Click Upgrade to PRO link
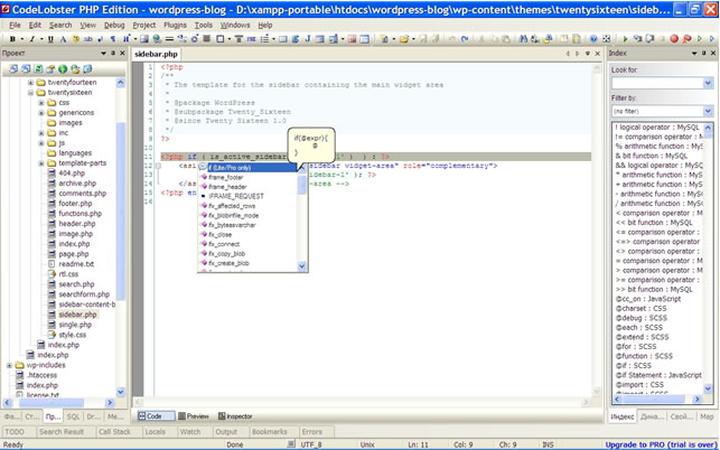Screen dimensions: 720x450 [660, 445]
